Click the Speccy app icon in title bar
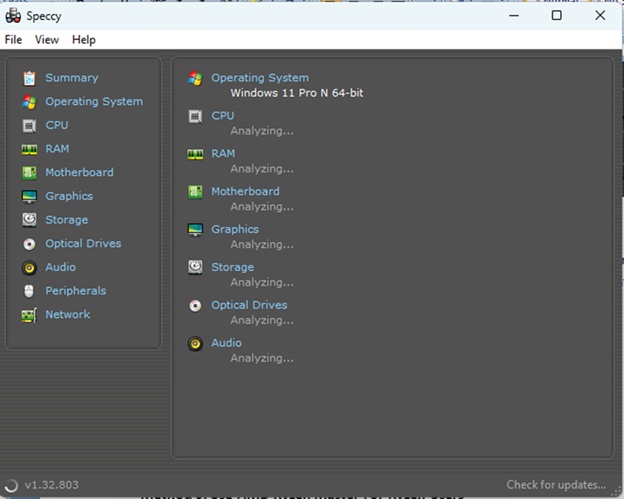Image resolution: width=624 pixels, height=499 pixels. [13, 16]
